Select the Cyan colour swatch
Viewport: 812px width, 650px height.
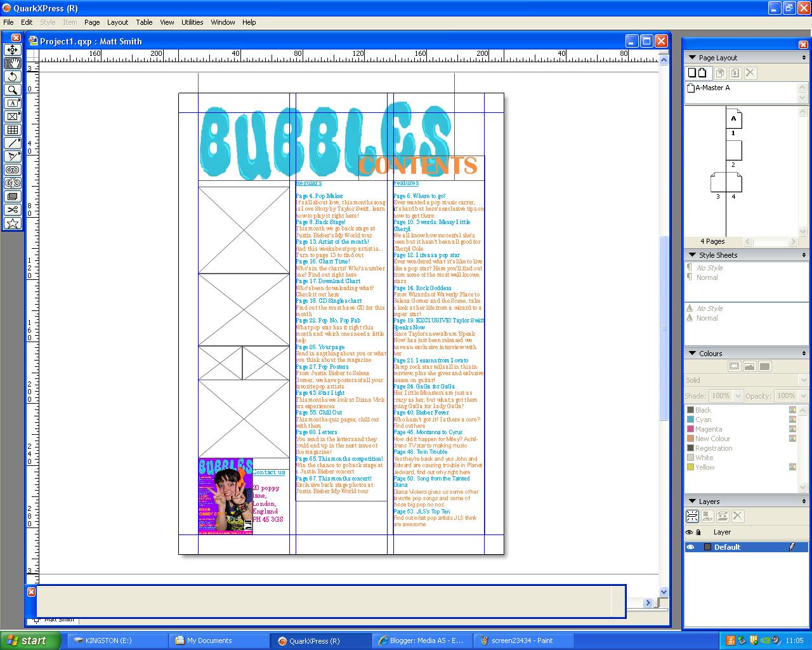[741, 420]
